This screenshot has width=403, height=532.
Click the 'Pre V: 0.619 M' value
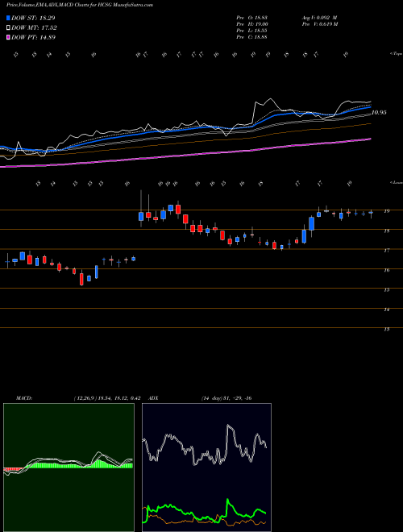tap(319, 24)
